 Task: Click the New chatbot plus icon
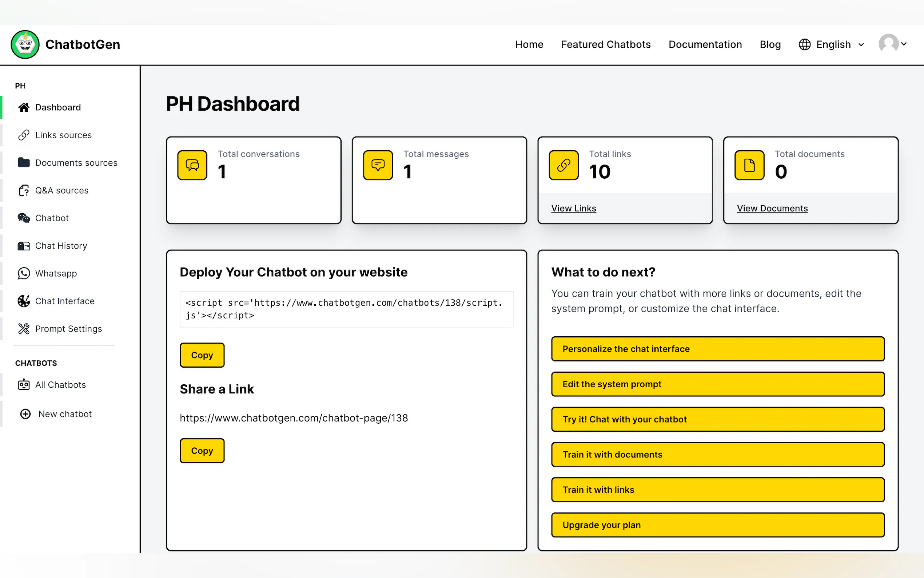click(x=25, y=414)
